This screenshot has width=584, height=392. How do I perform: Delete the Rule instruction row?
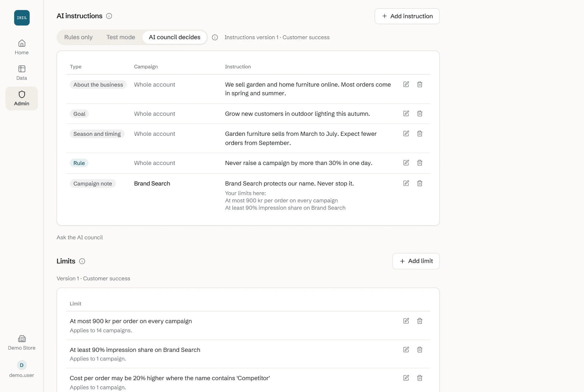pyautogui.click(x=420, y=163)
